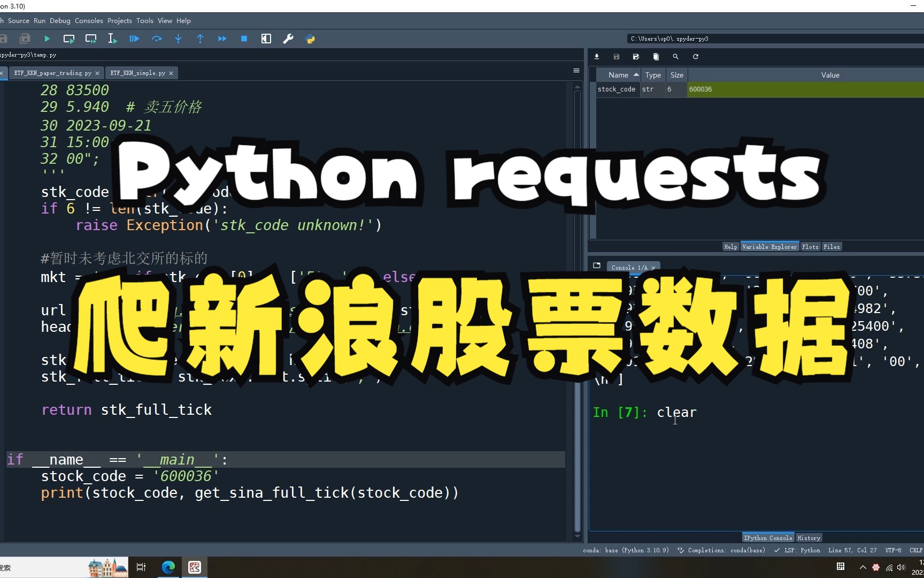Image resolution: width=924 pixels, height=578 pixels.
Task: Click Save all files icon
Action: point(25,39)
